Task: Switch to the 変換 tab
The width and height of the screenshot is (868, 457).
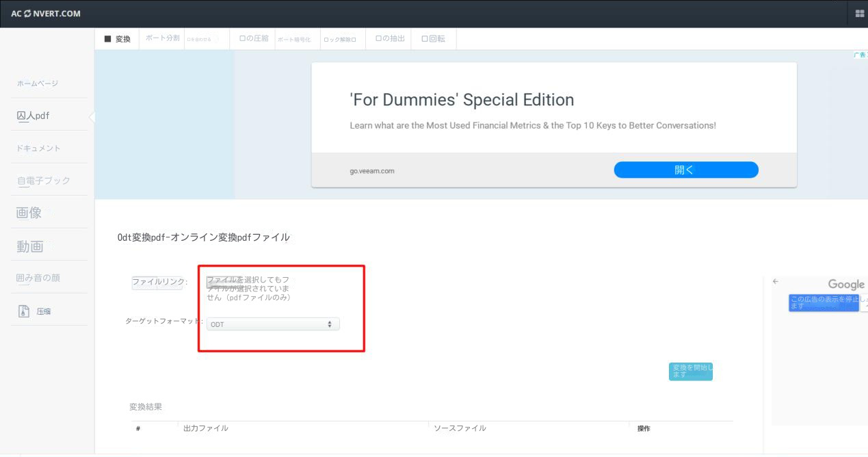Action: [x=116, y=39]
